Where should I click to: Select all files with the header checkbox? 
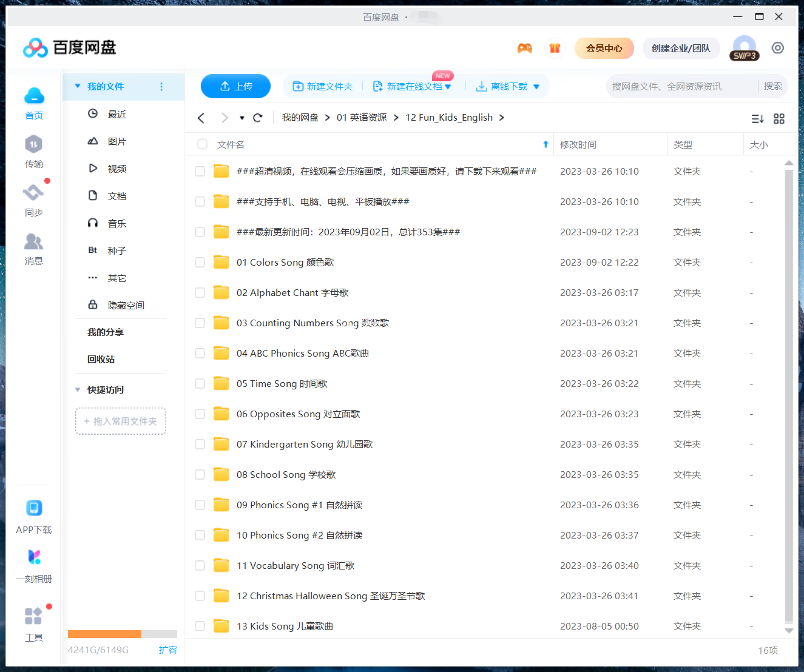(x=201, y=144)
